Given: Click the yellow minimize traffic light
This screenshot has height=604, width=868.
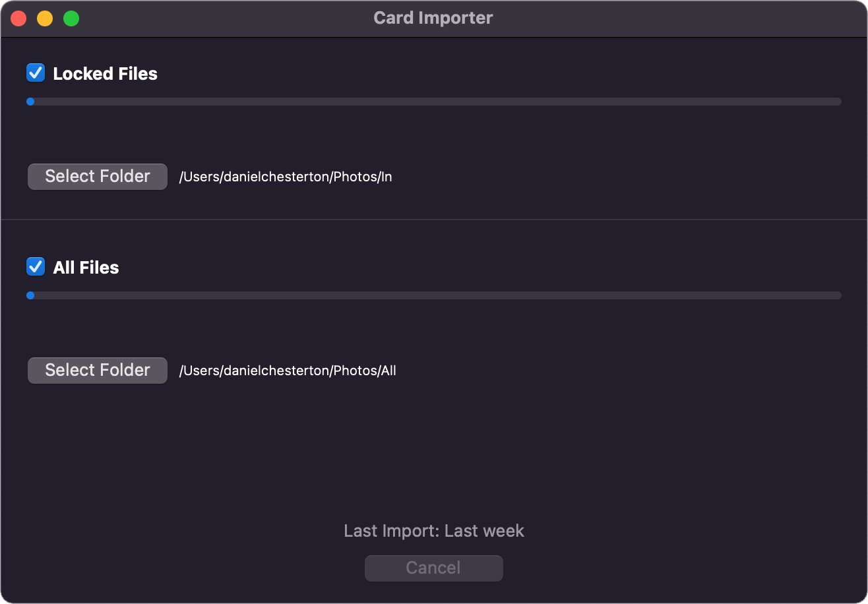Looking at the screenshot, I should click(x=45, y=18).
